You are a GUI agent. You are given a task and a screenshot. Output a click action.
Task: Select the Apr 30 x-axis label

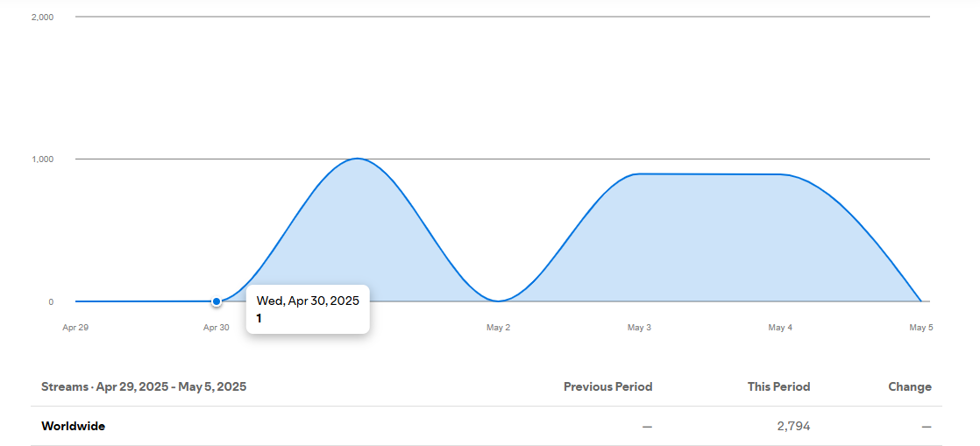(217, 328)
